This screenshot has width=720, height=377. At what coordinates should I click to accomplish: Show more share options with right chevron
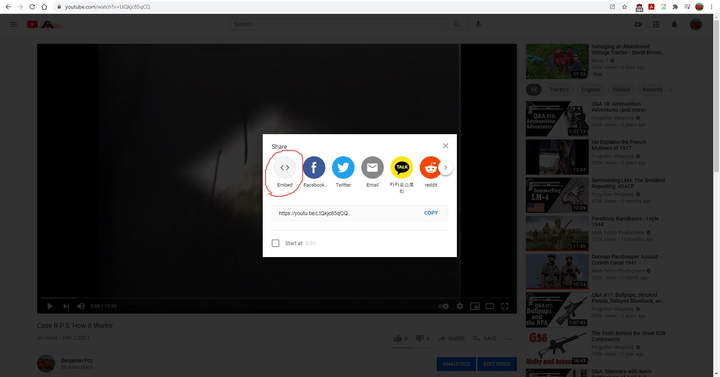point(445,168)
